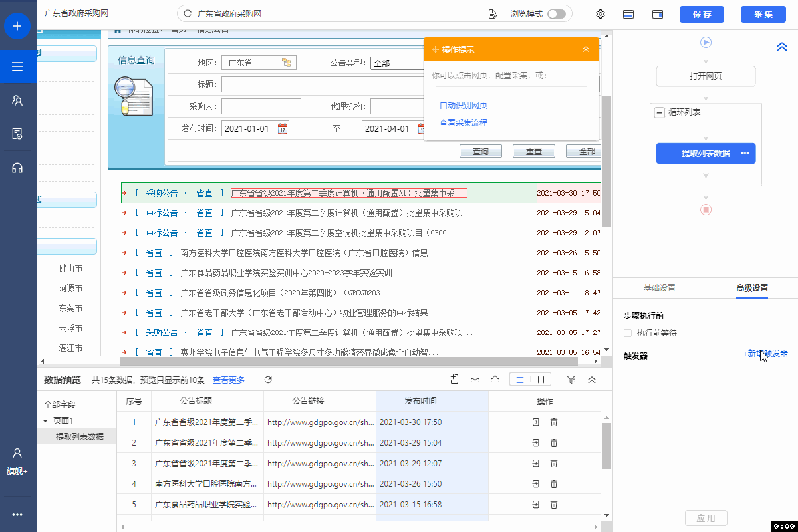Click the locate arrow icon for row 3

(x=535, y=464)
